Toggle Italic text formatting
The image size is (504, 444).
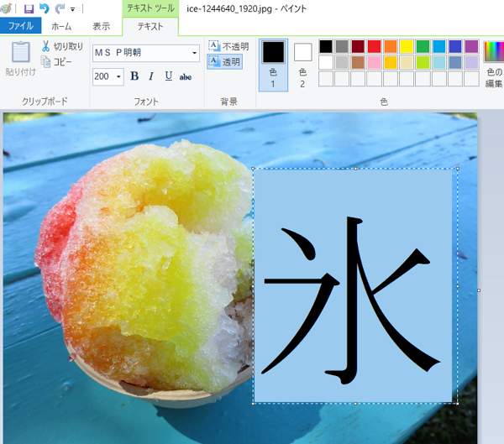click(151, 76)
